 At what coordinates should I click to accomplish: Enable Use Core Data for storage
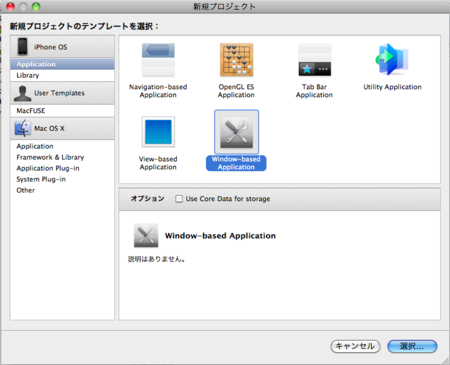(x=179, y=199)
